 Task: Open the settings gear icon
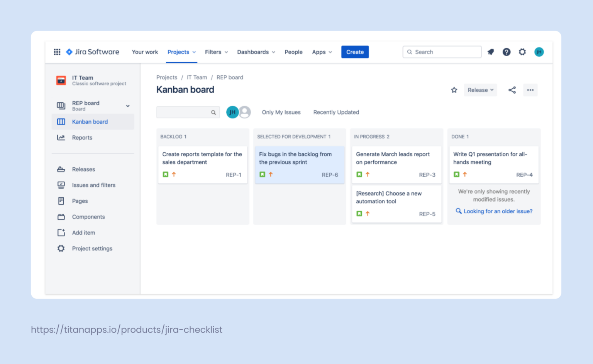522,52
